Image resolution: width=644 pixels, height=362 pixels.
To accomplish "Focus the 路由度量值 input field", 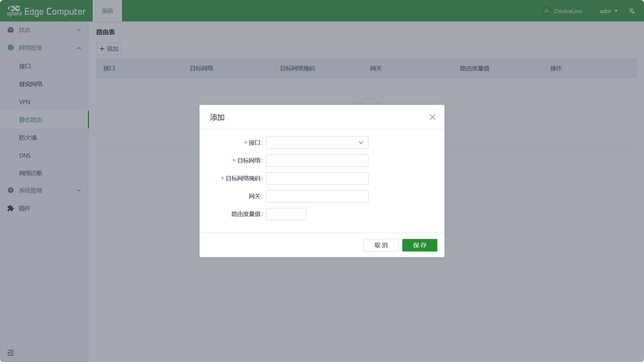I will coord(286,214).
